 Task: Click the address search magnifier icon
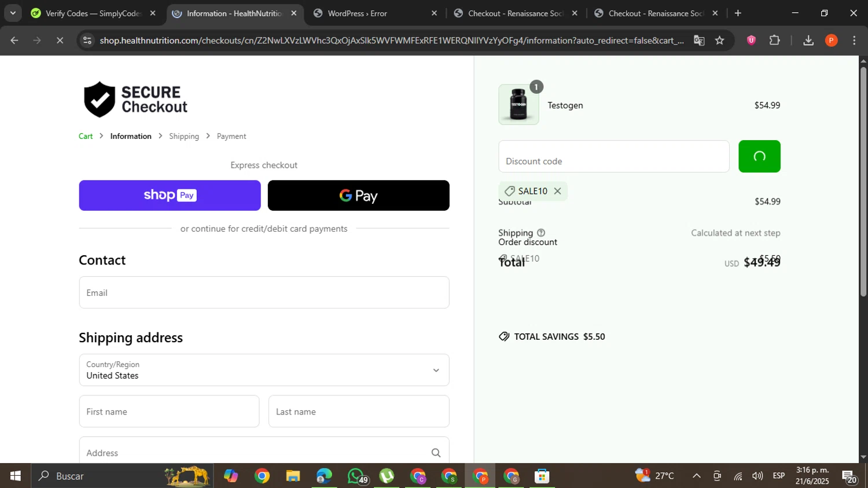tap(436, 453)
